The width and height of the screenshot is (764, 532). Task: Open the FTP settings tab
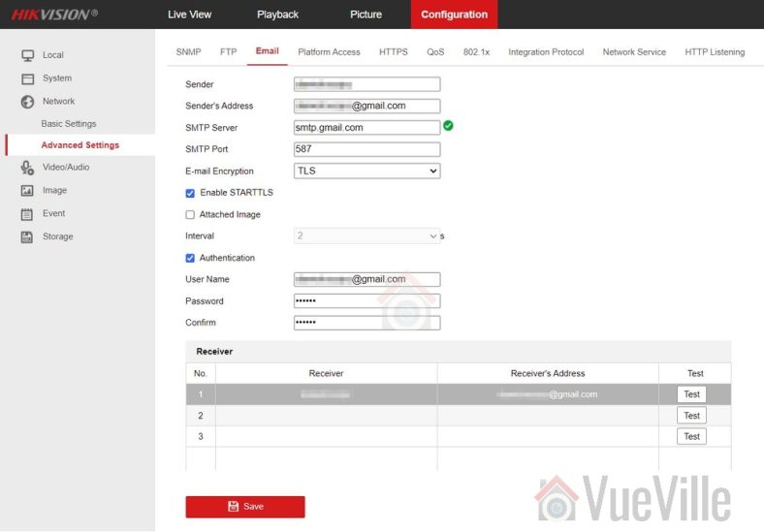pyautogui.click(x=229, y=52)
